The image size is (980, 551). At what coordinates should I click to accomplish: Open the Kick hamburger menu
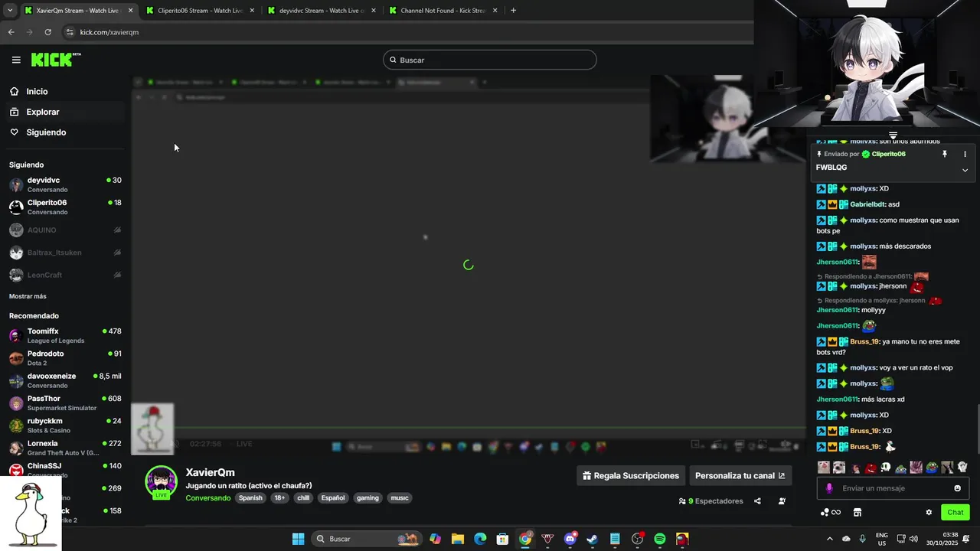[x=16, y=60]
